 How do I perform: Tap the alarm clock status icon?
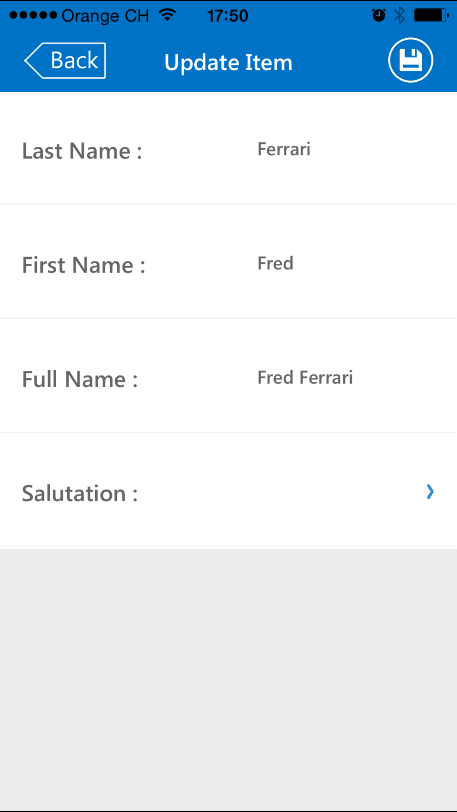(x=379, y=16)
